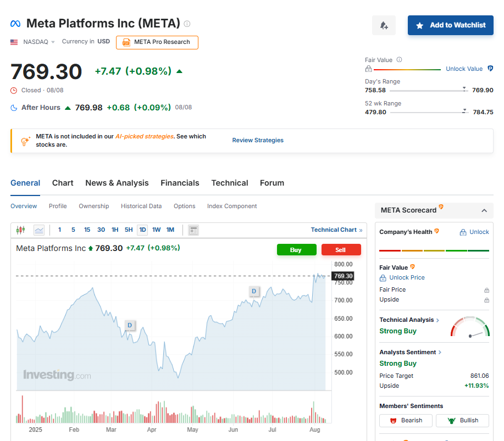The height and width of the screenshot is (441, 504).
Task: Click the info icon beside META title
Action: point(187,24)
